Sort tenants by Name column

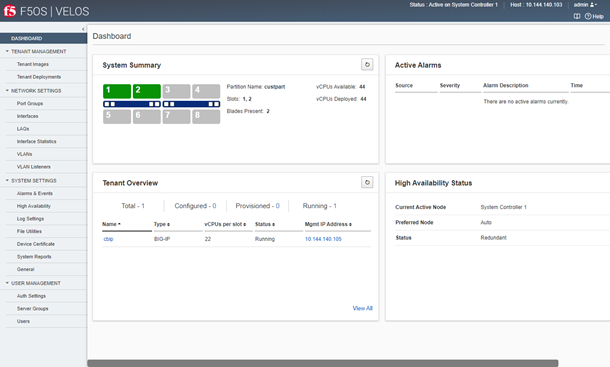[111, 224]
